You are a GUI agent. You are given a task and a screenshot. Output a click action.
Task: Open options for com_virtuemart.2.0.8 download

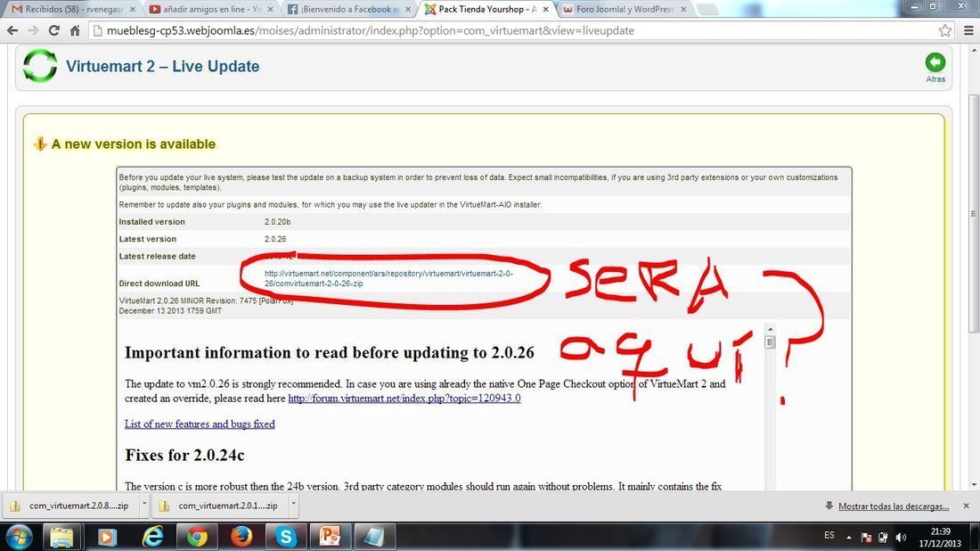(x=143, y=504)
